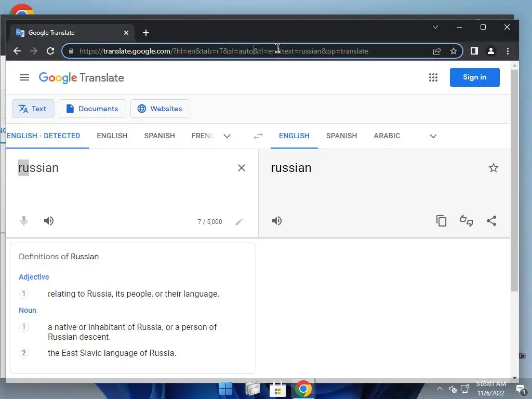Select English as target language
This screenshot has width=532, height=399.
tap(294, 136)
